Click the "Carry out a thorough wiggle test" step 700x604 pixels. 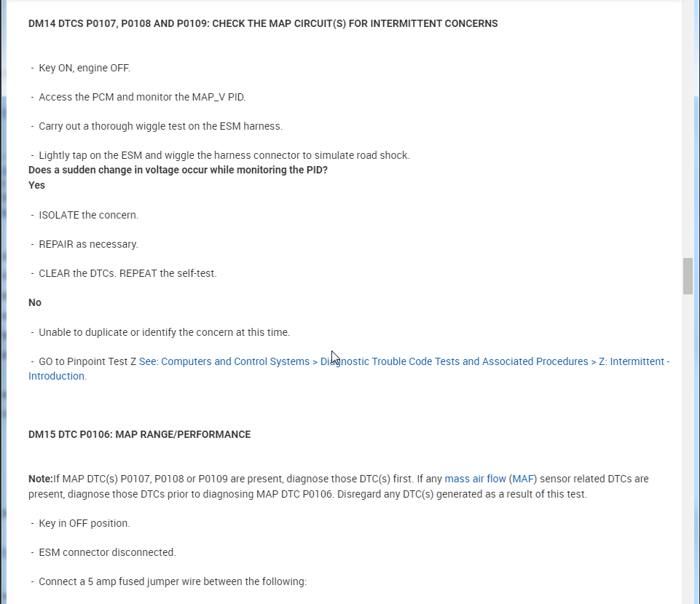pos(160,127)
